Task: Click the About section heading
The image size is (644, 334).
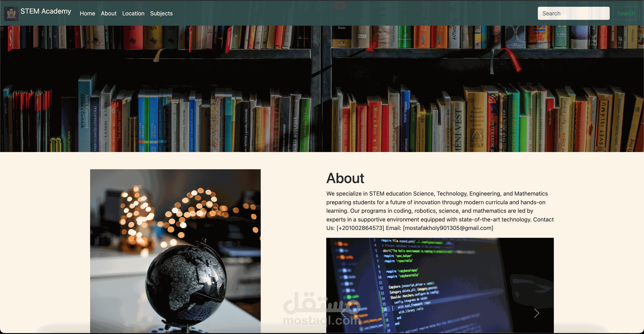Action: point(345,178)
